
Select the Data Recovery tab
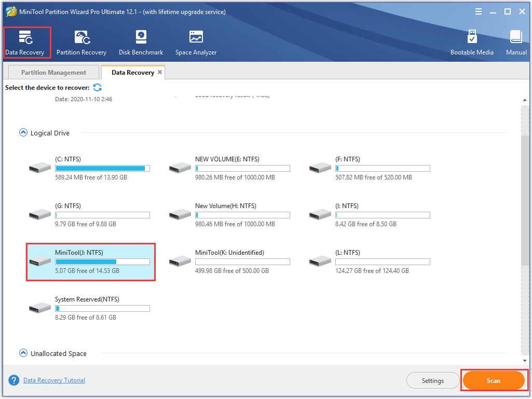(133, 72)
